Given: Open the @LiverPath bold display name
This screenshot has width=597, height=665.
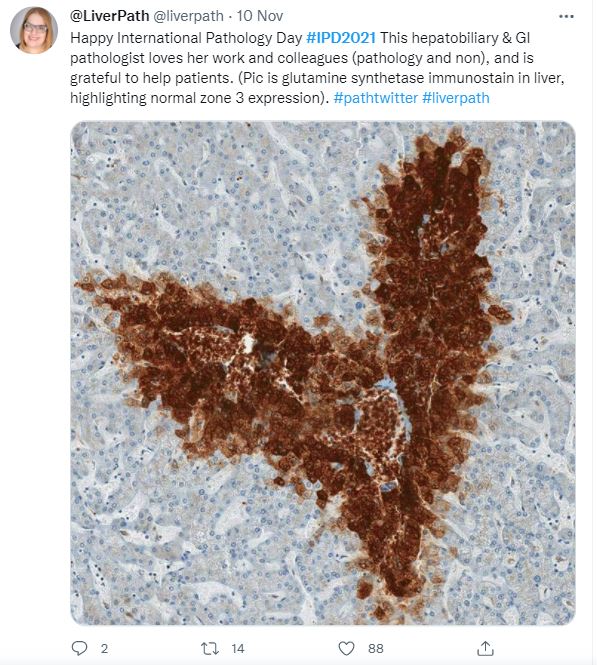Looking at the screenshot, I should [109, 16].
